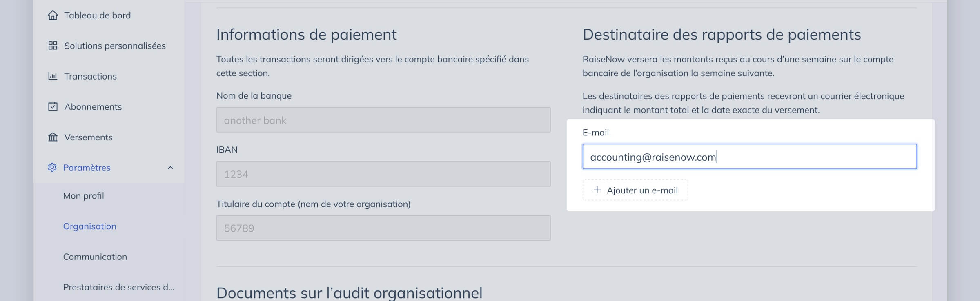This screenshot has height=301, width=980.
Task: Go to Solutions personnalisées
Action: click(x=115, y=46)
